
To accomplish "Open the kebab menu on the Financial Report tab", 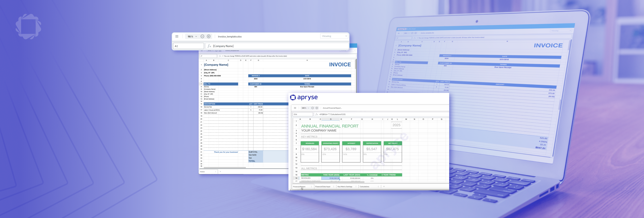I will (311, 187).
